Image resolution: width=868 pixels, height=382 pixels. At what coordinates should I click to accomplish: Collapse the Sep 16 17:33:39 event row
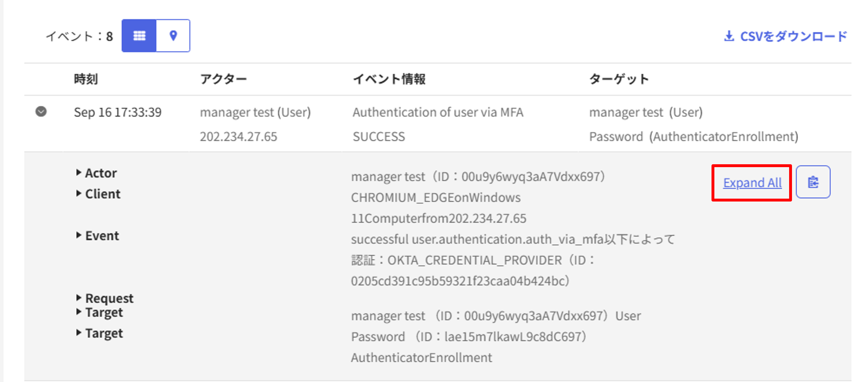pyautogui.click(x=41, y=112)
